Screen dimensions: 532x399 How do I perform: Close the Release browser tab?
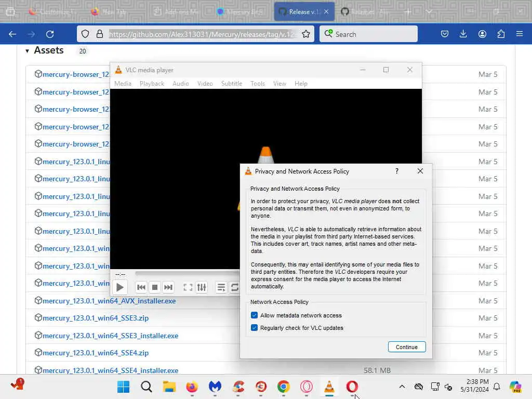[x=326, y=11]
